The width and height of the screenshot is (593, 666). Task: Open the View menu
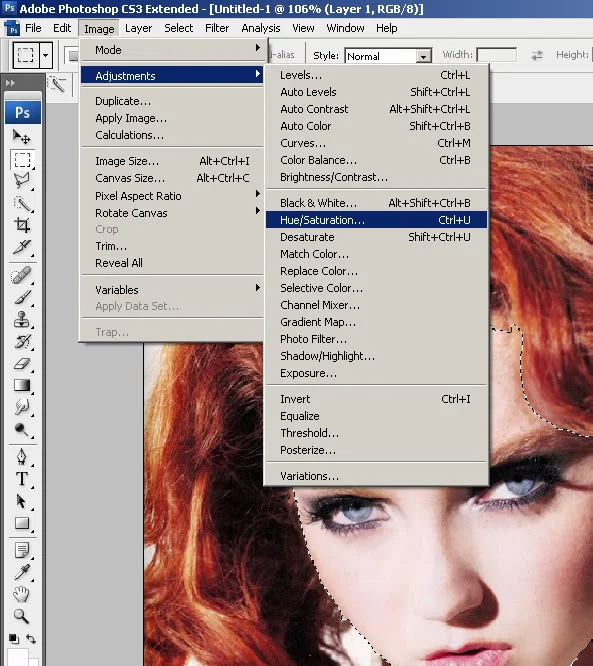303,28
